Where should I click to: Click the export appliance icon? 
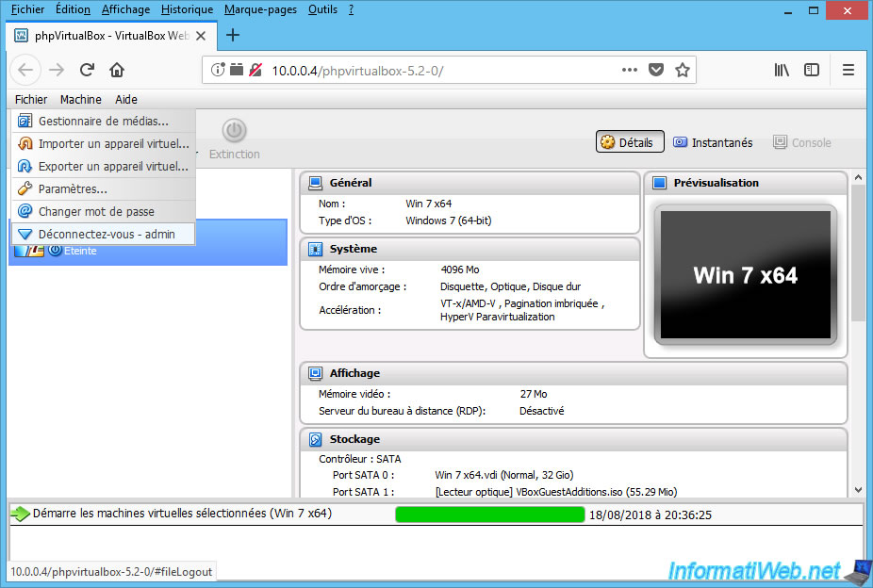tap(25, 167)
